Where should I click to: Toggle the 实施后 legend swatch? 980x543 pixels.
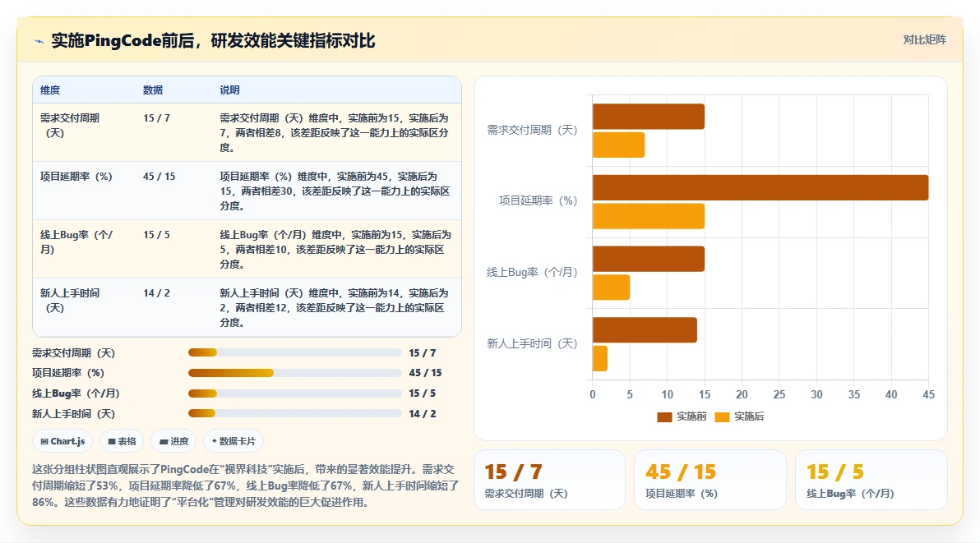tap(722, 417)
